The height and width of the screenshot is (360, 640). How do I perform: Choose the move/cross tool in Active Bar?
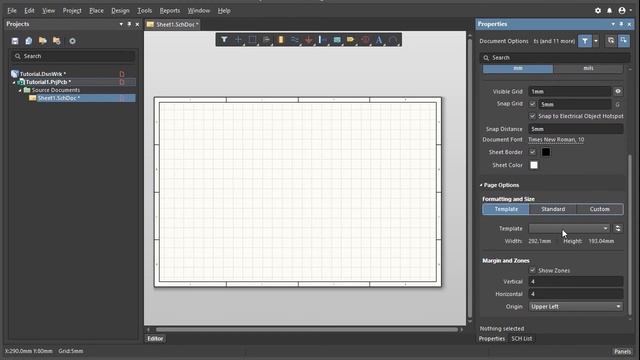point(238,40)
